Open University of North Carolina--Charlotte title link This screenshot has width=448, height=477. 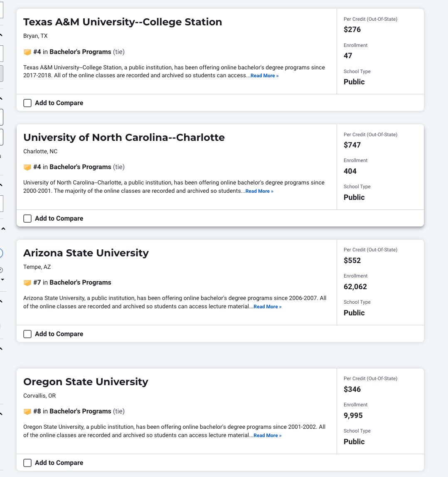click(124, 138)
